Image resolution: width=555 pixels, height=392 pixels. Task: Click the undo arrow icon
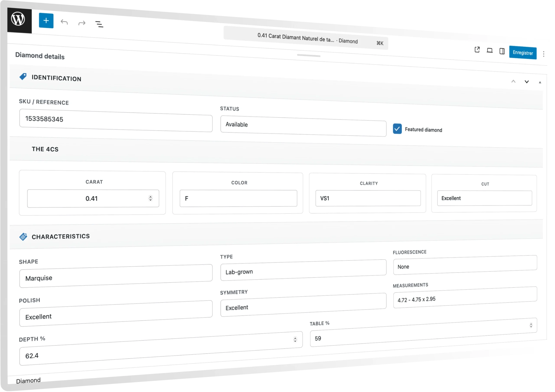tap(64, 22)
